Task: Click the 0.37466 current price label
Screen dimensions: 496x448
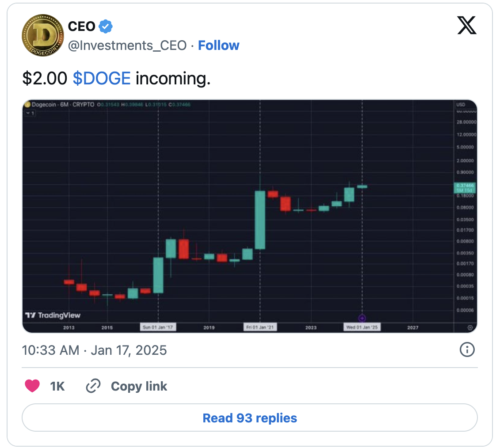Action: [x=464, y=185]
